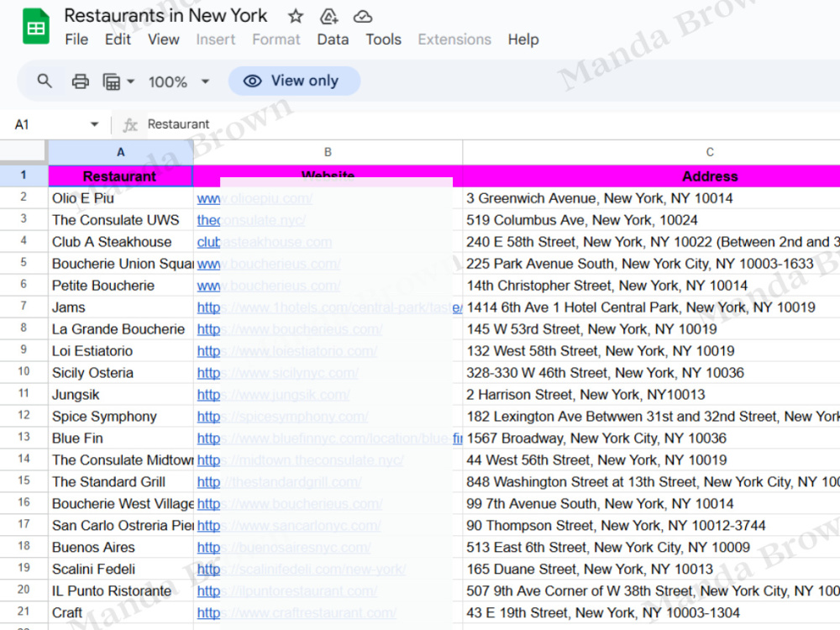Open the theconsulate.nyc link in row 3
This screenshot has height=630, width=840.
[251, 220]
